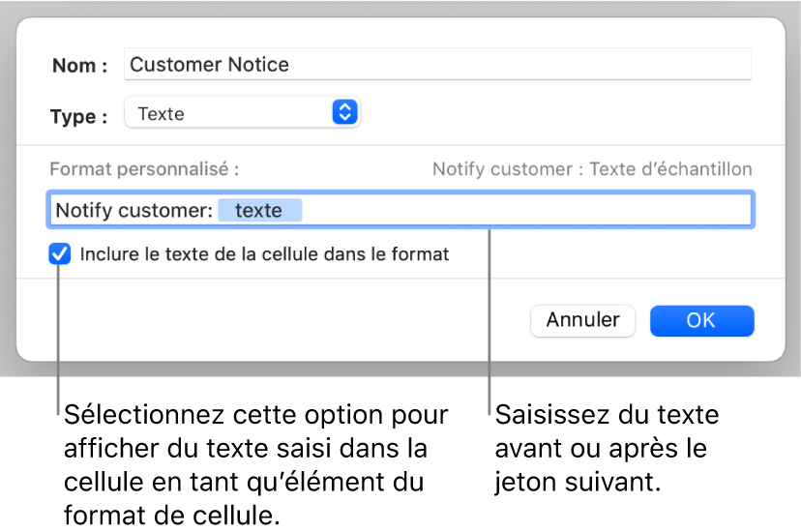
Task: Open the Type popup set to Texte
Action: tap(232, 113)
